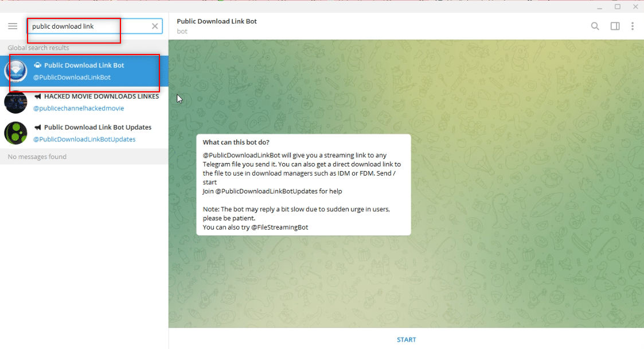Click 'No messages found' label

(37, 157)
